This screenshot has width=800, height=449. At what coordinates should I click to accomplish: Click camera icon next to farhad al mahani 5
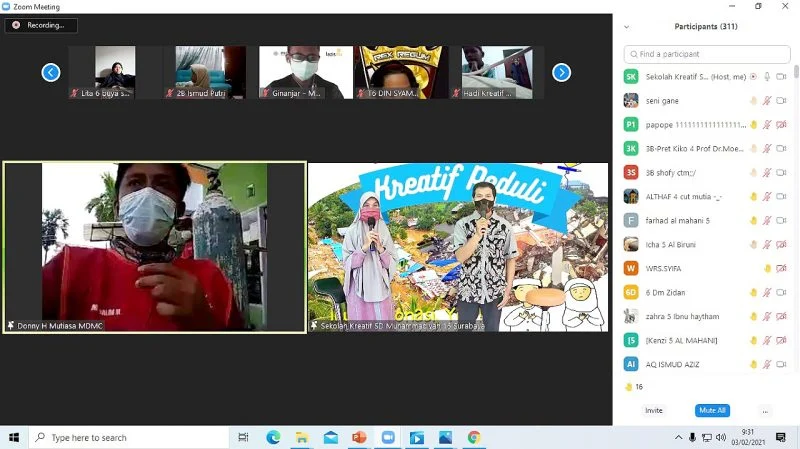780,220
